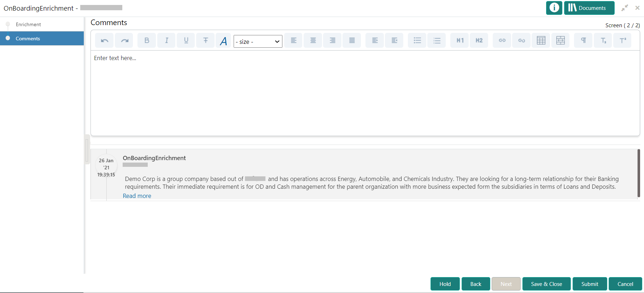Click the comment list scrollbar
The image size is (644, 293).
[639, 173]
